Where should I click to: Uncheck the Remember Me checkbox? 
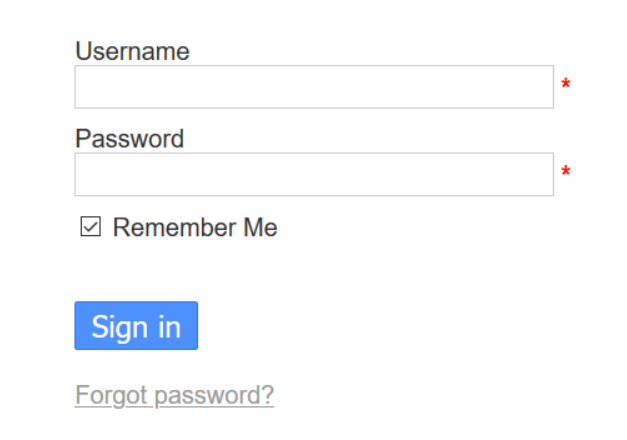pyautogui.click(x=91, y=228)
